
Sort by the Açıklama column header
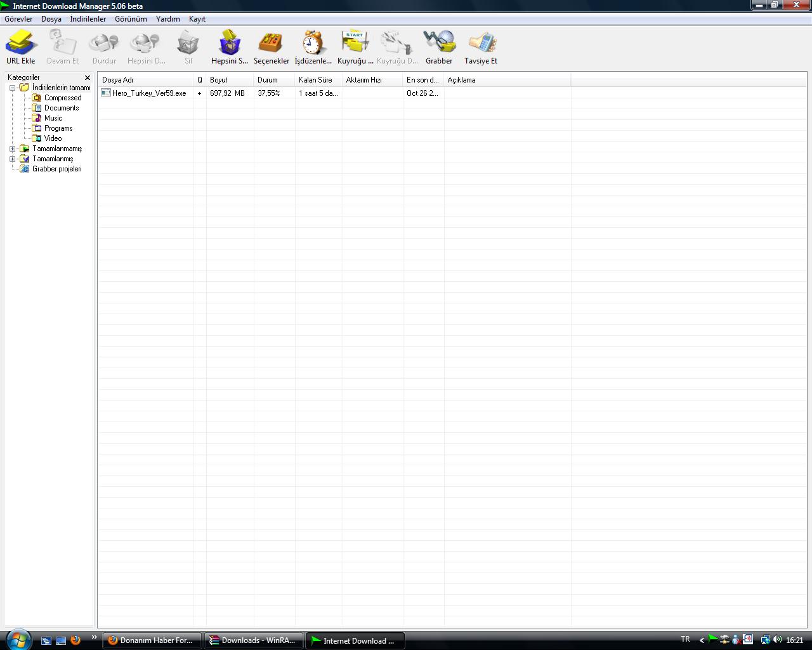(x=507, y=80)
